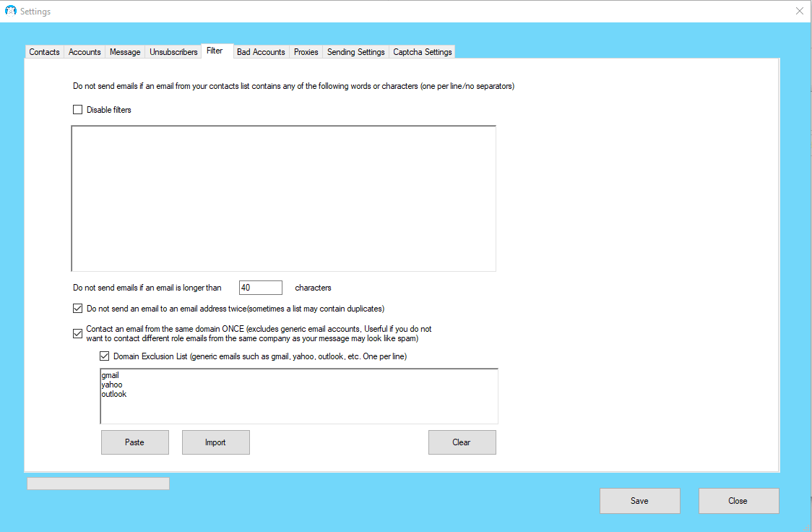Open the Contacts tab
812x532 pixels.
(x=44, y=52)
